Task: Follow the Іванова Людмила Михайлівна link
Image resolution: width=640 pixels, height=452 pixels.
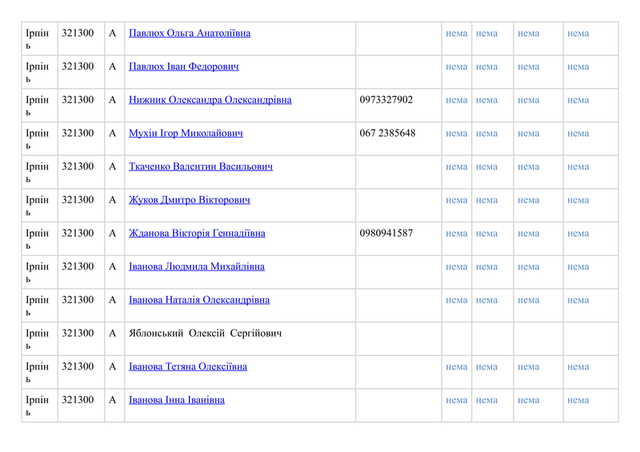Action: pos(197,266)
